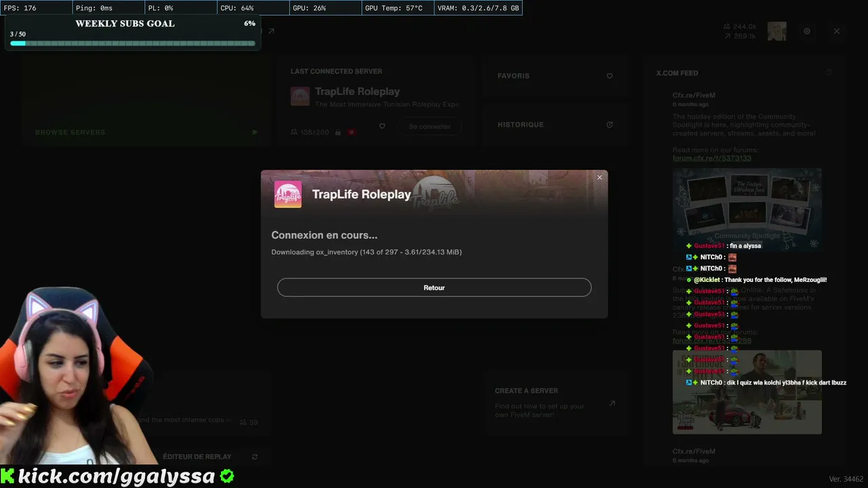Open the Favoris panel
Image resolution: width=868 pixels, height=488 pixels.
(x=555, y=76)
